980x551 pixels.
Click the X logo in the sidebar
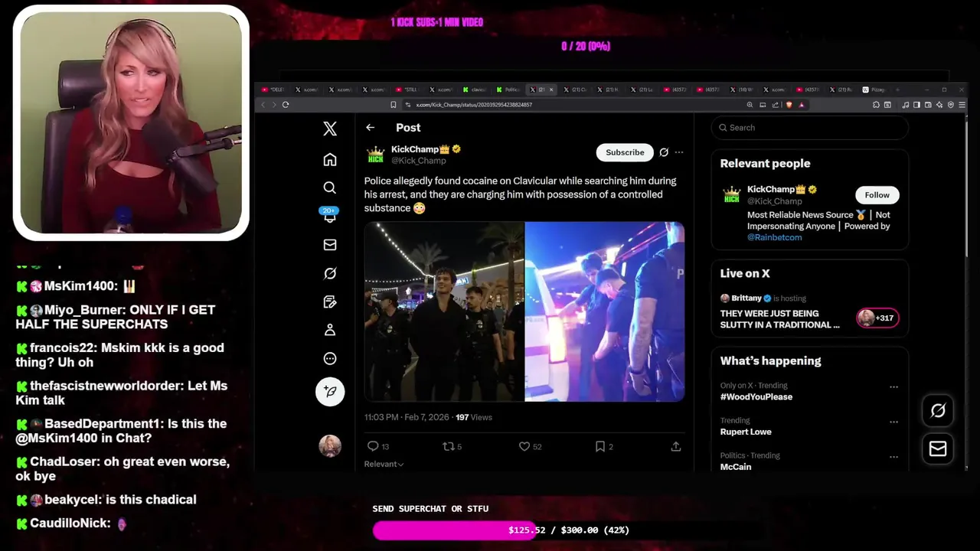(x=330, y=129)
